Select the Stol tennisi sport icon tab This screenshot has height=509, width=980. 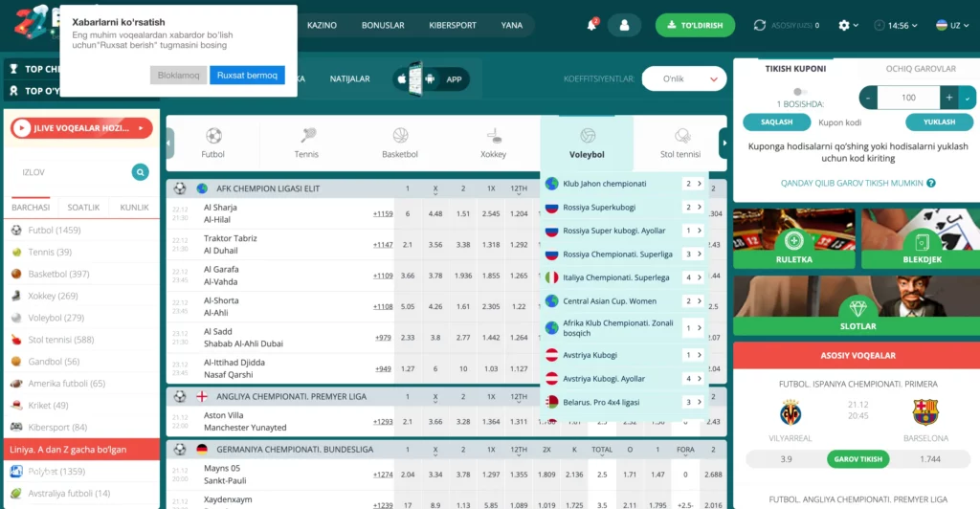(x=680, y=143)
